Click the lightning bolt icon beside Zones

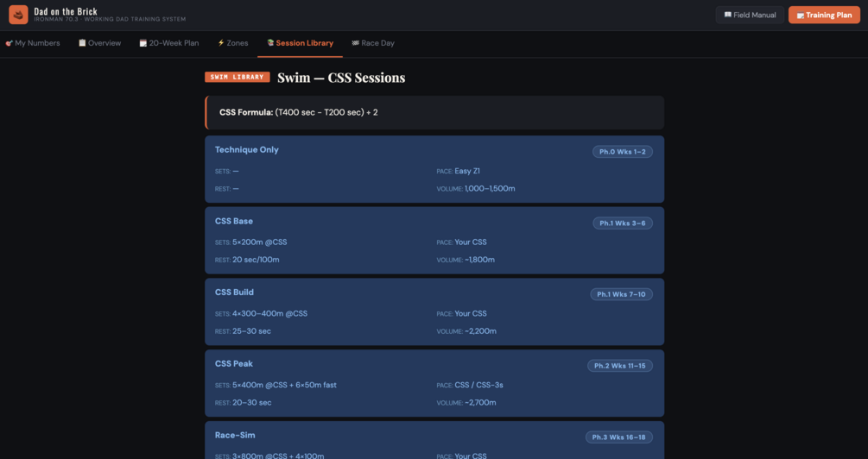[221, 42]
